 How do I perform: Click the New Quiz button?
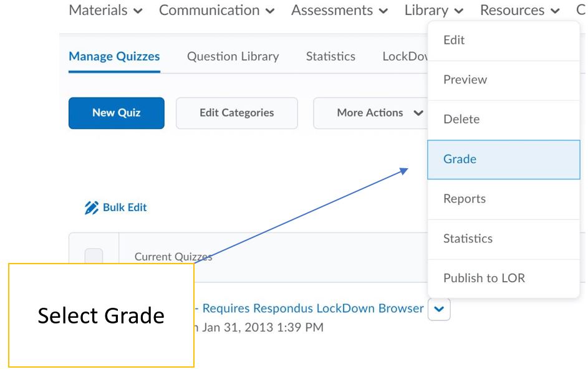click(x=117, y=113)
